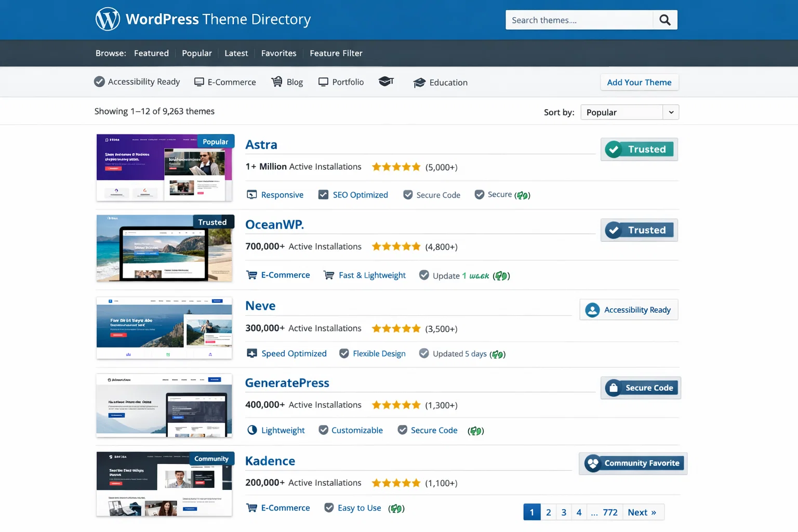
Task: Expand pagination ellipsis between 4 and 772
Action: click(594, 513)
